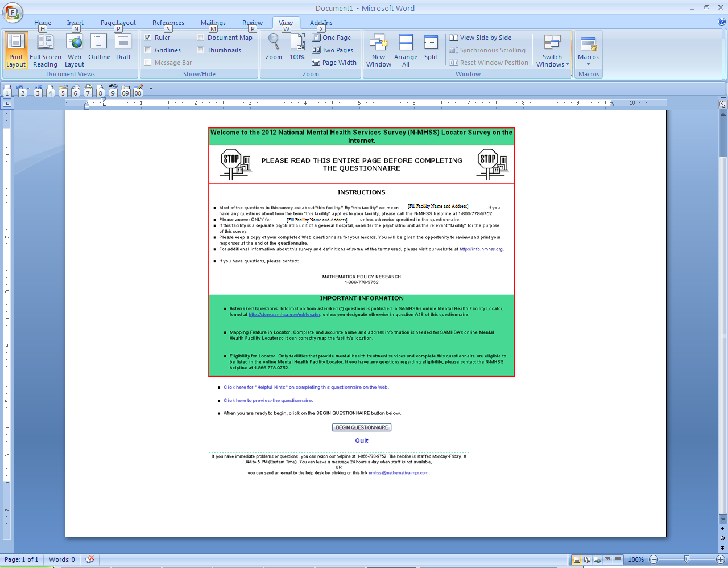Go to the Mailings tab
Screen dimensions: 728x568
pos(213,23)
